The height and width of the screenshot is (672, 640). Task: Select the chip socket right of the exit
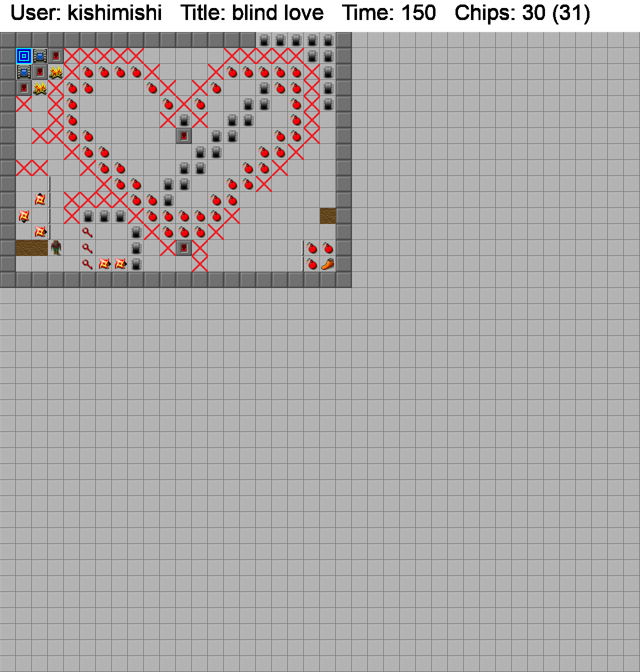[40, 56]
